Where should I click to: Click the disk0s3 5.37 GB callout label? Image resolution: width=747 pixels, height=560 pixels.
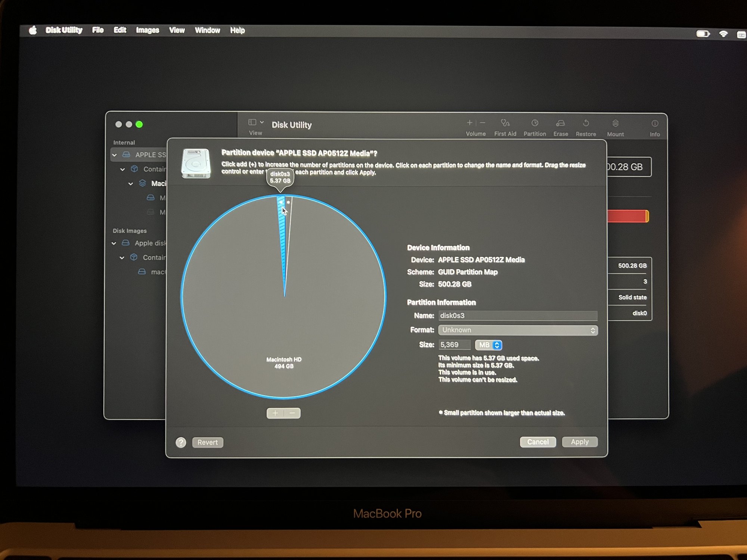click(x=280, y=177)
